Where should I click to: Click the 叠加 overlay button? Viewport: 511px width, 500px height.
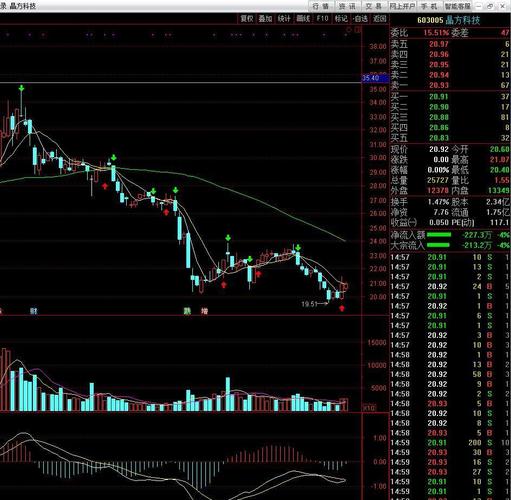[266, 19]
